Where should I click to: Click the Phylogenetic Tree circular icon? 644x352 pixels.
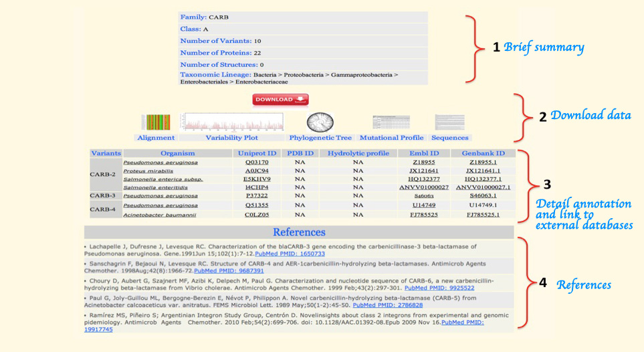point(320,122)
